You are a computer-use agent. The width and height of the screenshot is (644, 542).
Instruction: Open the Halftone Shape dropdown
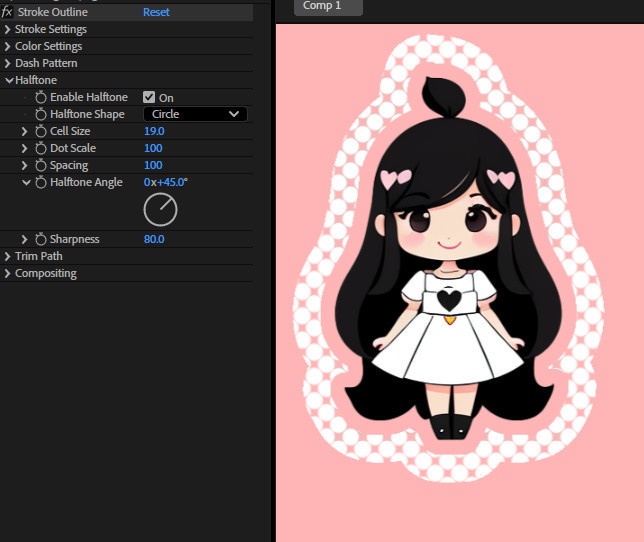point(196,114)
